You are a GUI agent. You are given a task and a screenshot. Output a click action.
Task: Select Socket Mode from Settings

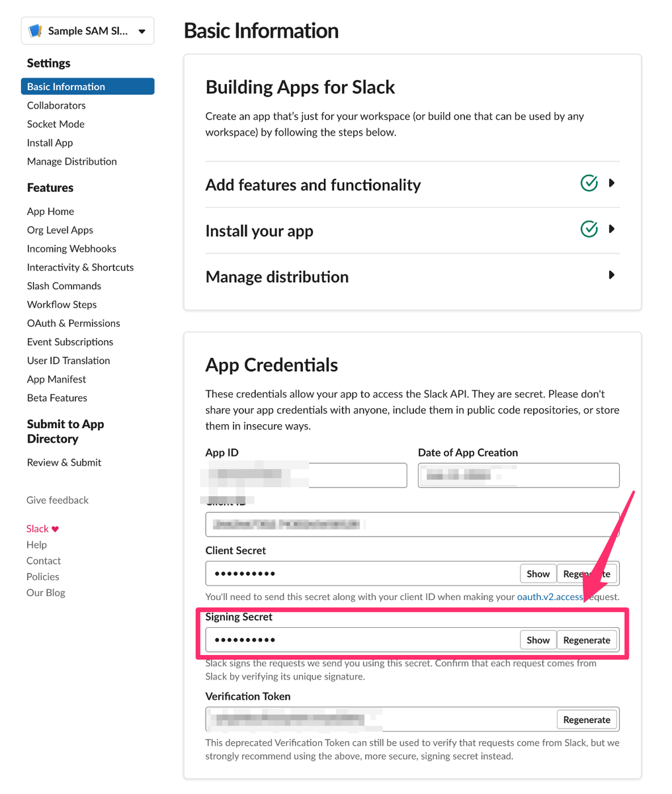pos(55,124)
